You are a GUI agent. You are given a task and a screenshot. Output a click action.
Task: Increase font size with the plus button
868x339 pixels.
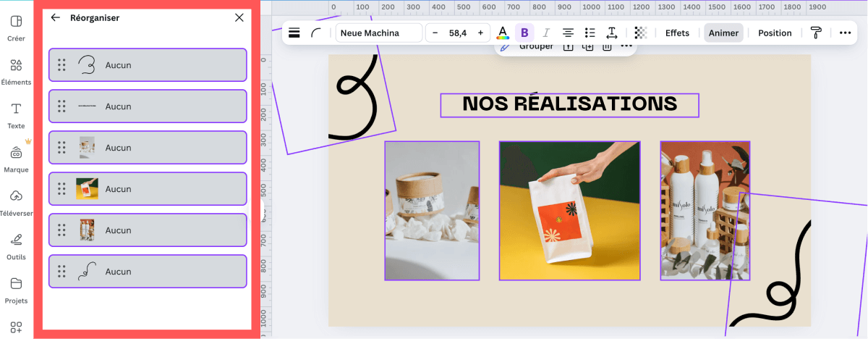coord(480,33)
